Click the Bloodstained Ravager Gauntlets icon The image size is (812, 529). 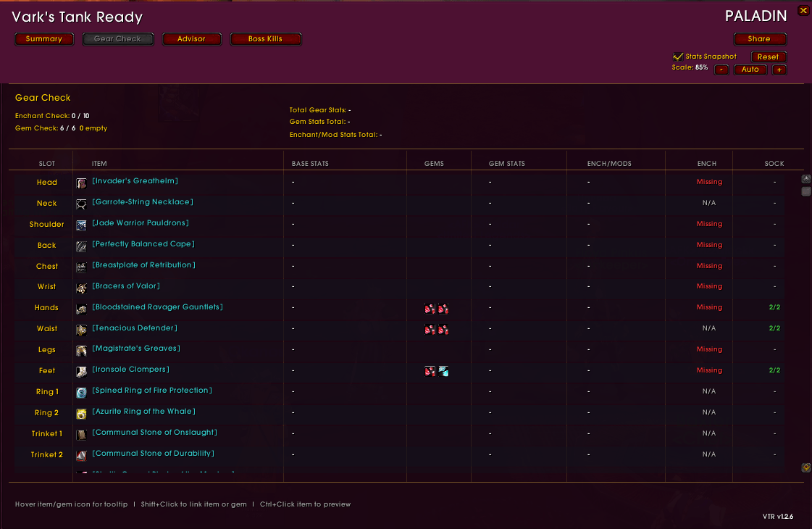(x=81, y=309)
